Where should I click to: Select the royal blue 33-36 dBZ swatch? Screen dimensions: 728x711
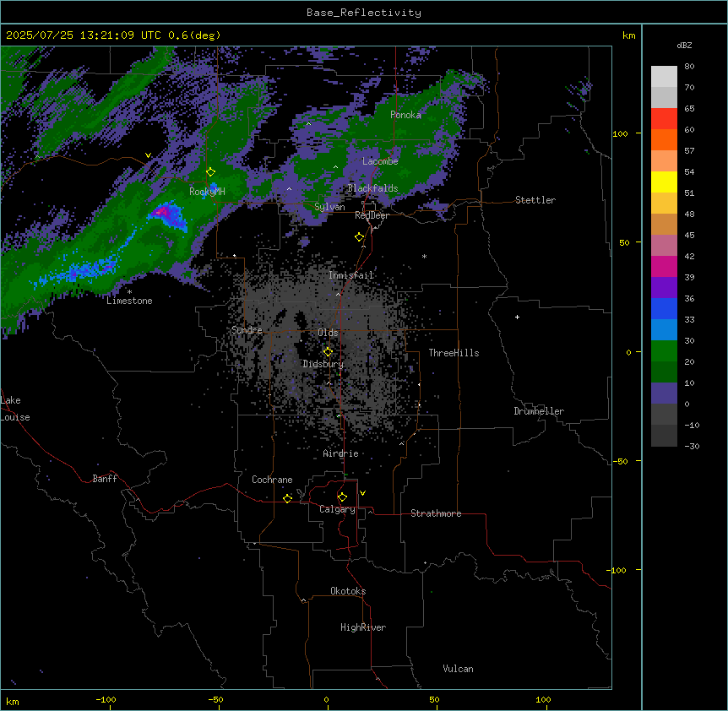[x=664, y=308]
